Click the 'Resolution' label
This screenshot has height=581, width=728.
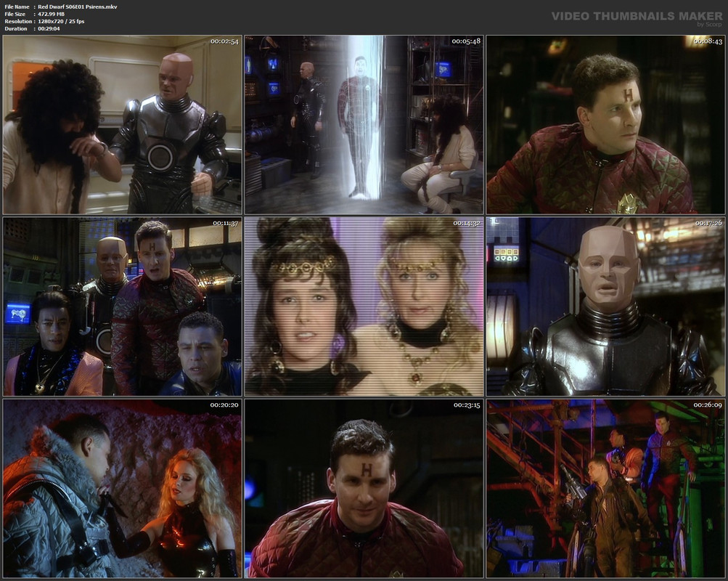[x=18, y=21]
